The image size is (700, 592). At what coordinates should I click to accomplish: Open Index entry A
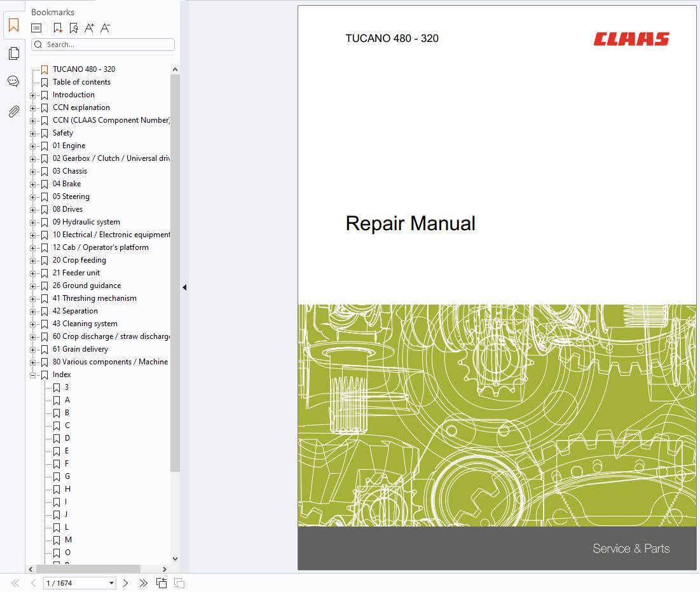click(67, 400)
